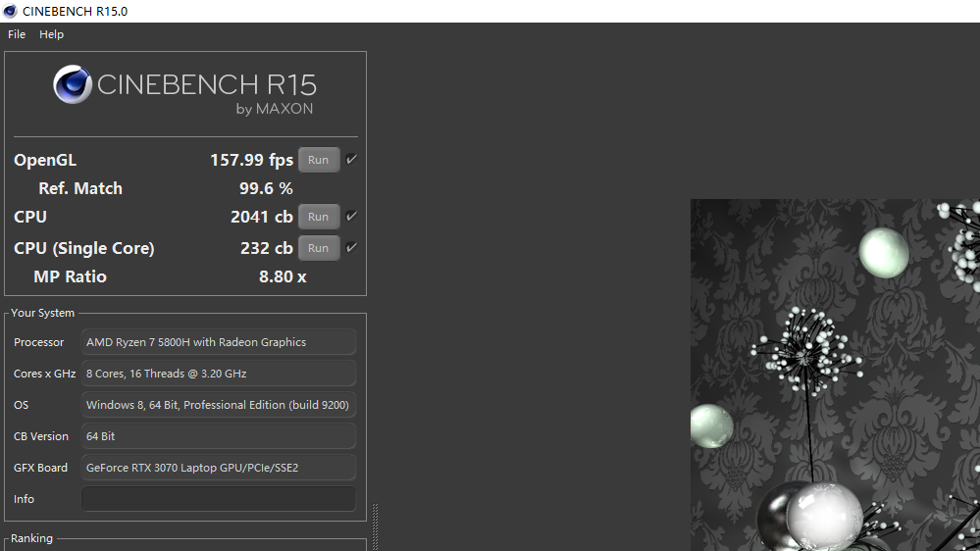Uncheck the CPU test checkmark
The image size is (980, 551).
(351, 216)
